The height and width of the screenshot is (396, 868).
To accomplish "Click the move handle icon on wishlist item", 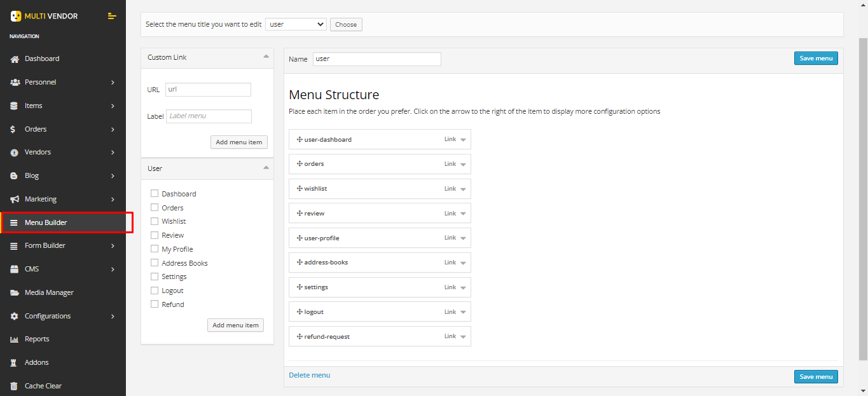I will click(300, 189).
